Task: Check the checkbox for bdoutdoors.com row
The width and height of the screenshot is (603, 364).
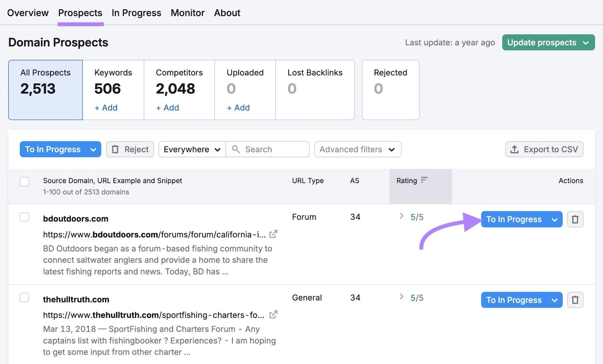Action: 24,217
